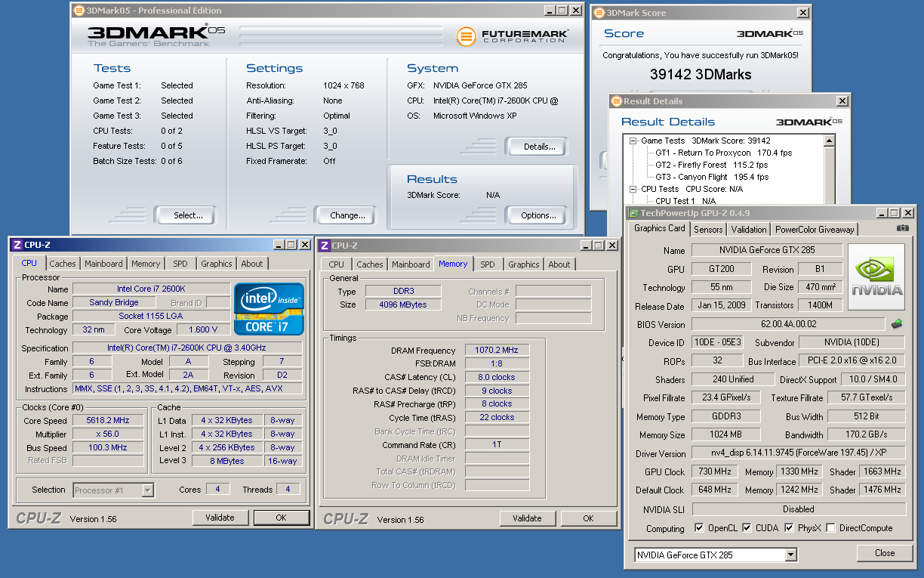Open Mainboard tab in CPU-Z CPU window
This screenshot has width=924, height=578.
click(x=103, y=264)
